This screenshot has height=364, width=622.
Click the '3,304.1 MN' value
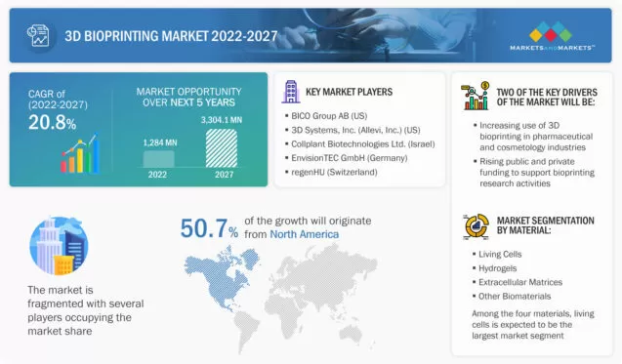pyautogui.click(x=222, y=120)
